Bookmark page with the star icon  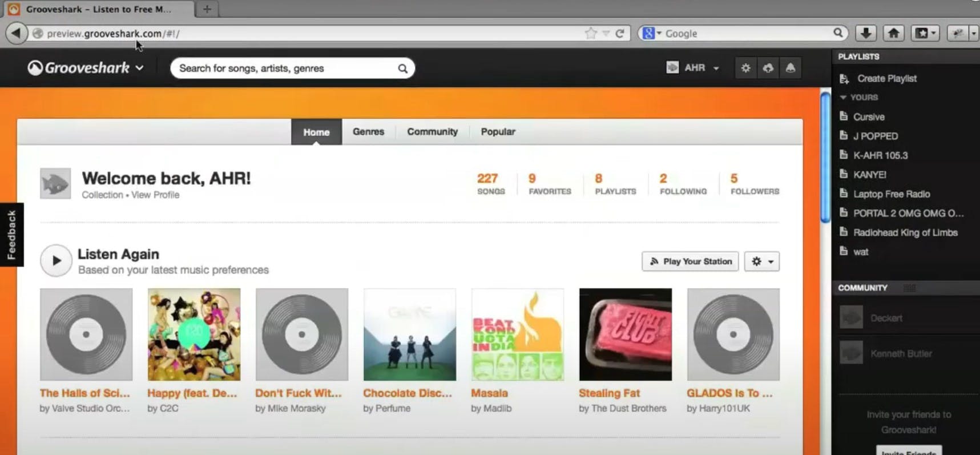(591, 33)
